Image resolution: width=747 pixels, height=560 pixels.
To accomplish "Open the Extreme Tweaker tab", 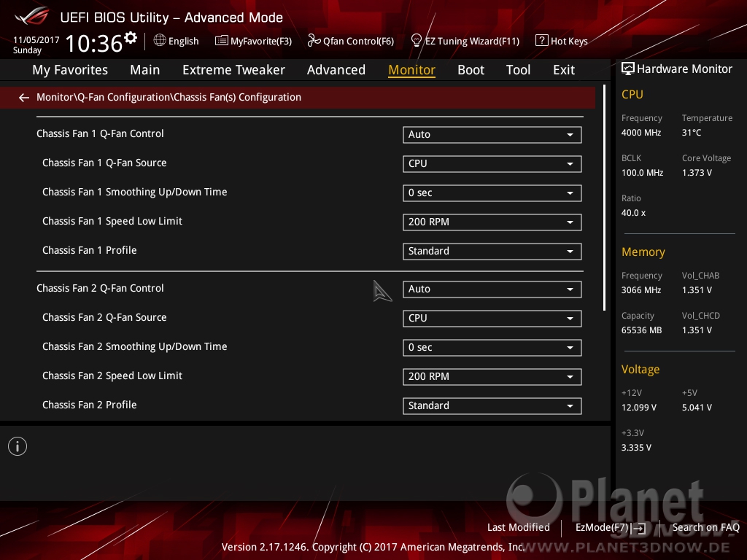I will pos(233,70).
